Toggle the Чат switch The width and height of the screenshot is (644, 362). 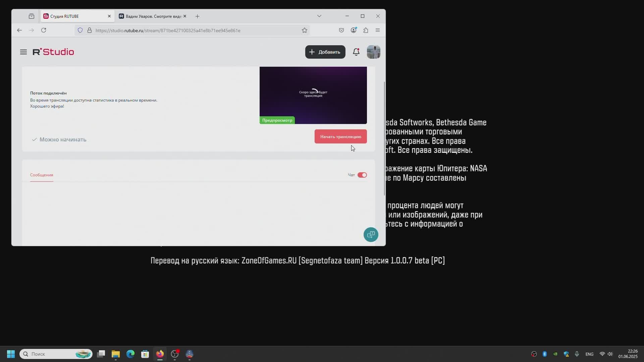[362, 175]
